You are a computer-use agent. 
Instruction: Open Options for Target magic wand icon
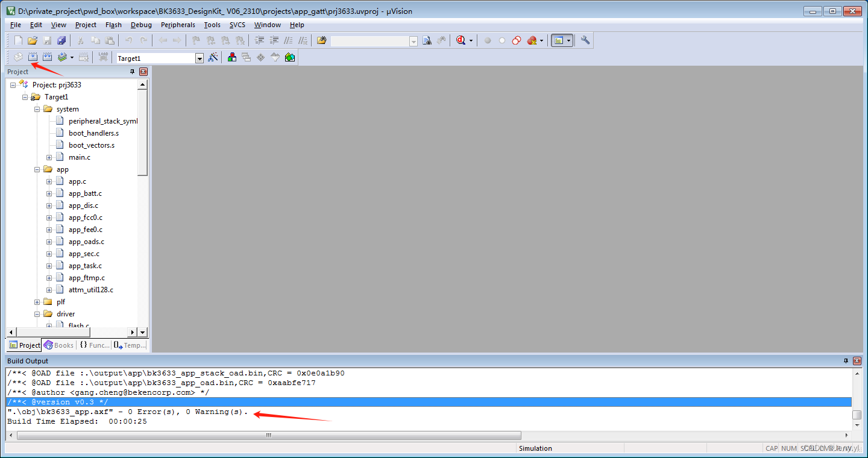point(213,57)
